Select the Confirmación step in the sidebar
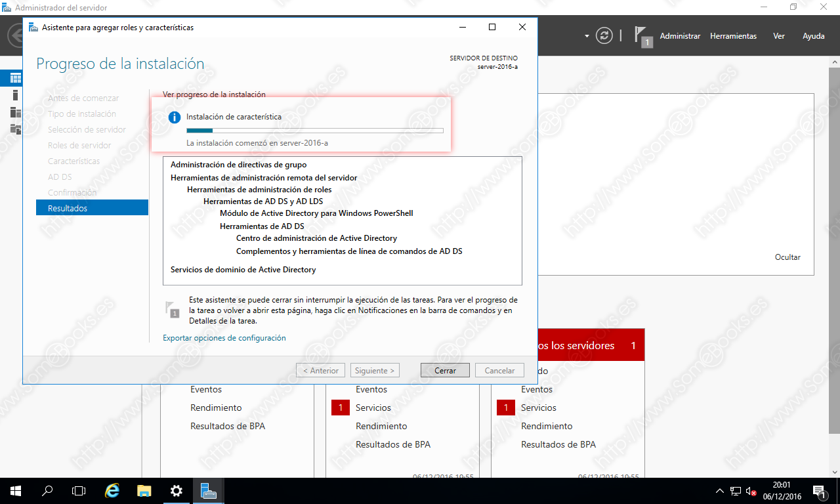The width and height of the screenshot is (840, 504). (x=72, y=192)
